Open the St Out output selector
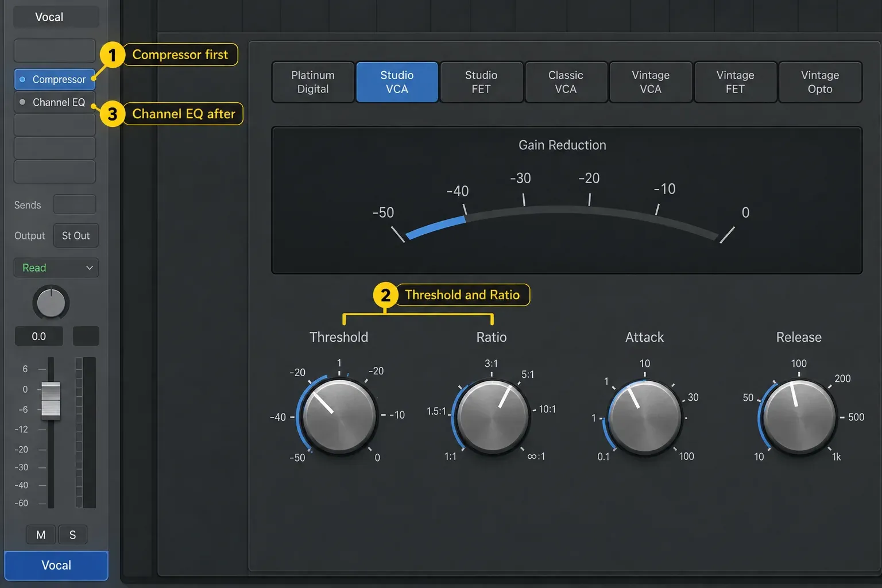 [76, 235]
